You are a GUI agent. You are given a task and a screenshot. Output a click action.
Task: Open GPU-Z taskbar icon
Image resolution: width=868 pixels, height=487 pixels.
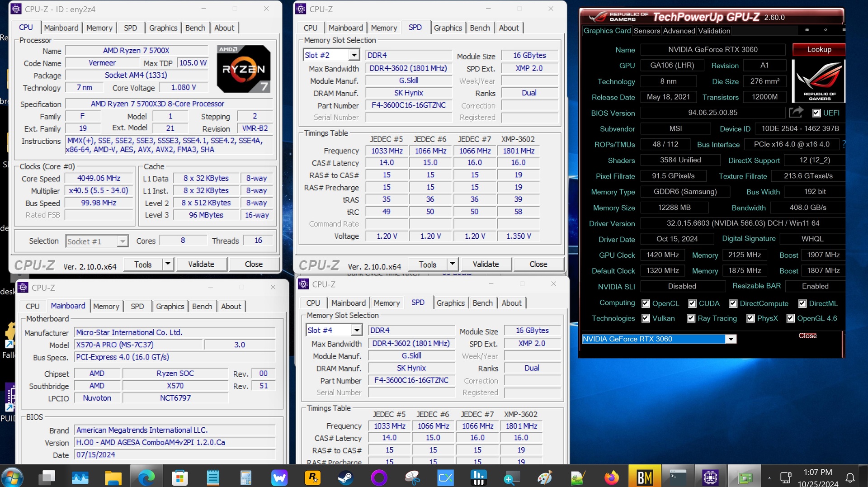(744, 478)
